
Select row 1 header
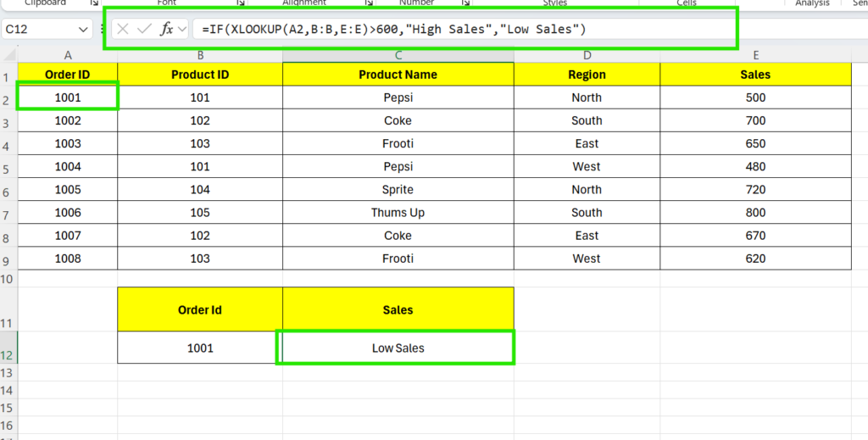pyautogui.click(x=8, y=75)
